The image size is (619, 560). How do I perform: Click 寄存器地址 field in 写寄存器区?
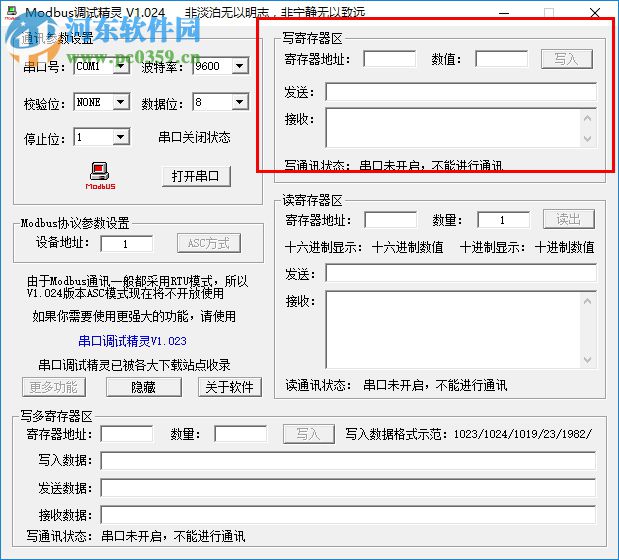coord(390,59)
